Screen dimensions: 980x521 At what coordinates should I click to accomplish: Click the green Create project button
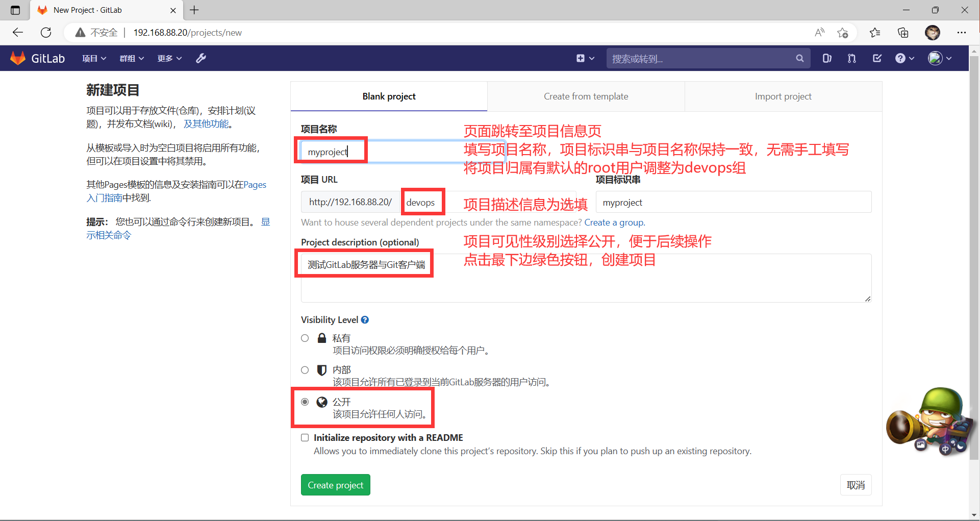[x=336, y=485]
